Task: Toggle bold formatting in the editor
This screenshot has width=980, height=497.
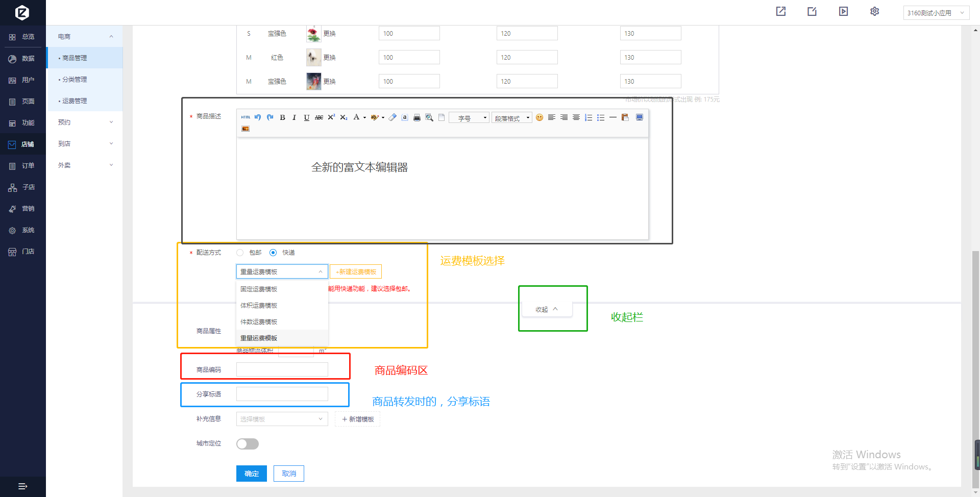Action: [282, 117]
